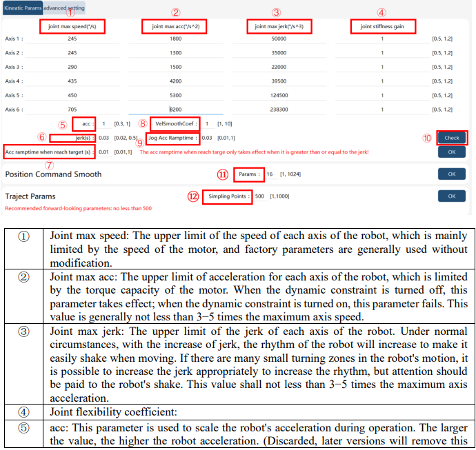The height and width of the screenshot is (450, 476).
Task: Click the Axis 6 row label
Action: point(14,110)
